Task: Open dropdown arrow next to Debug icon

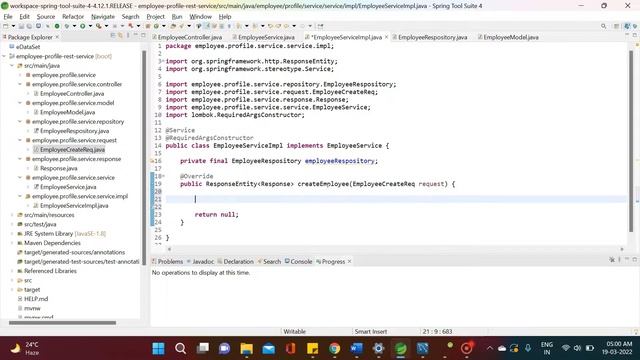Action: tap(74, 26)
